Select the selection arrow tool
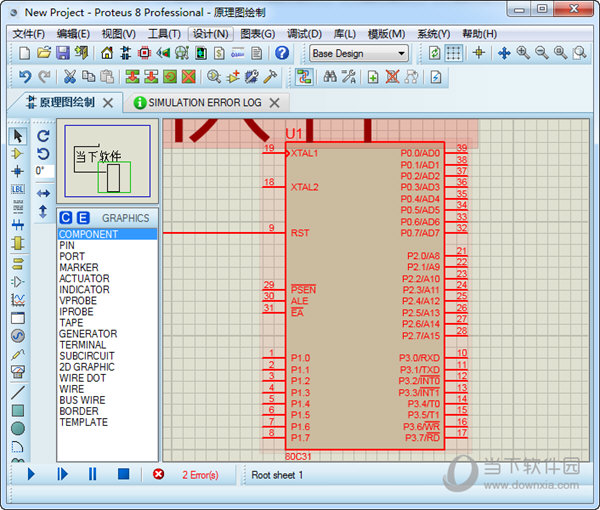Screen dimensions: 600x510 coord(17,135)
